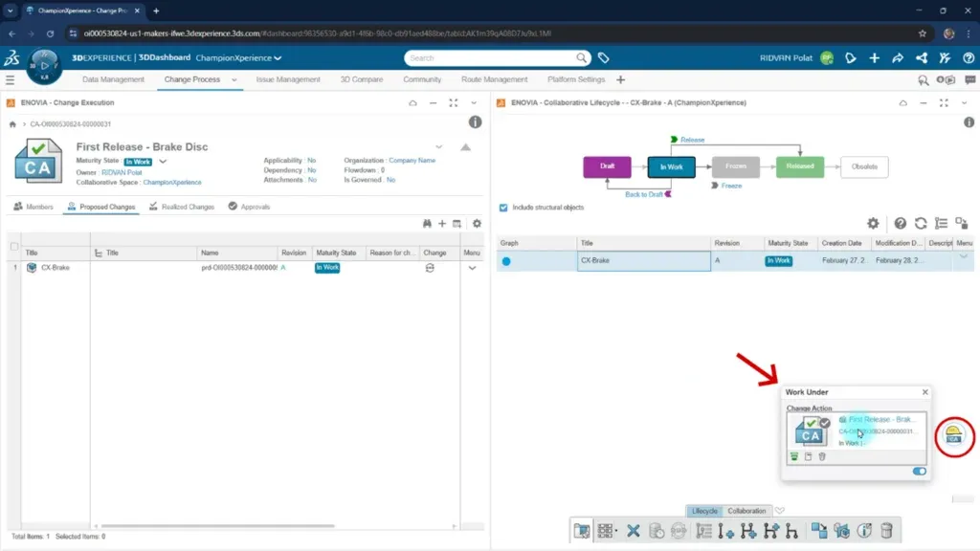Open the help question mark in top bar
The image size is (980, 551).
point(969,58)
